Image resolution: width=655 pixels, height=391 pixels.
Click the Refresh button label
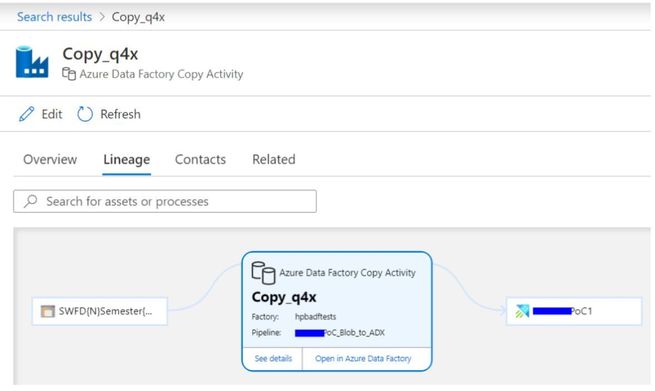pyautogui.click(x=120, y=114)
